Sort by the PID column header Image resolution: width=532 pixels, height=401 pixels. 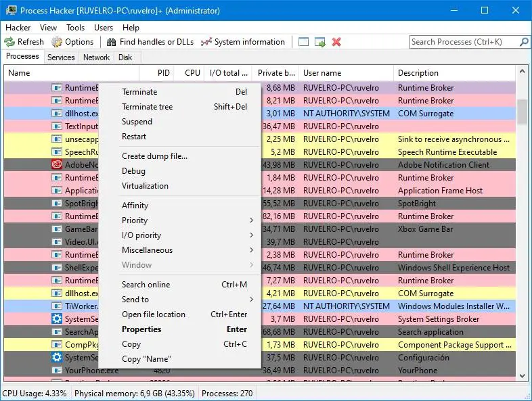(157, 73)
